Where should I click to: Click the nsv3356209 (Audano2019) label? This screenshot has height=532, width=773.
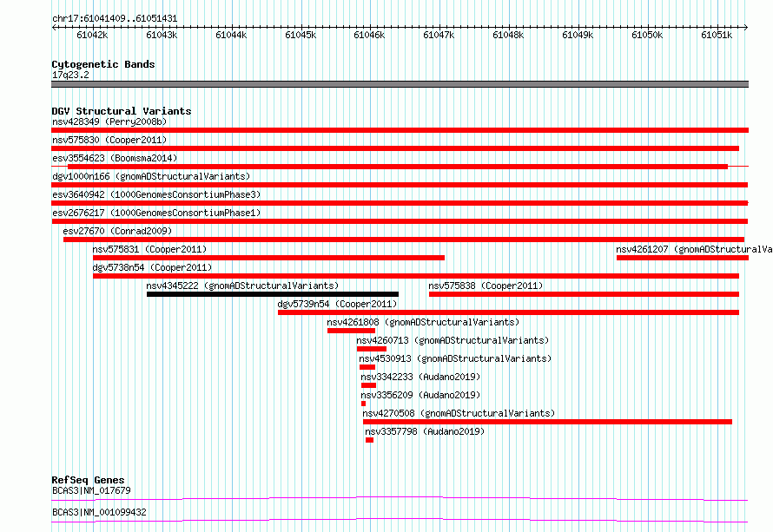click(x=420, y=395)
